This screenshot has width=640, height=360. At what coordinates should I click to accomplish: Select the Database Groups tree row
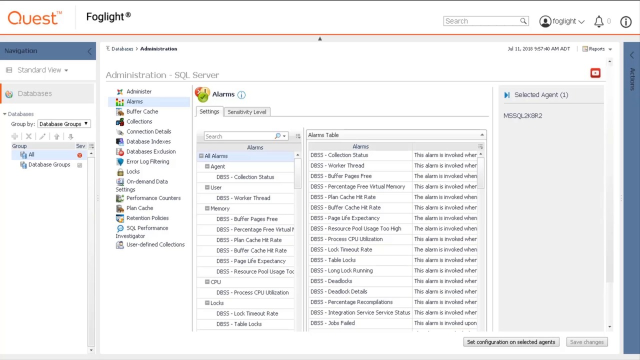(49, 165)
